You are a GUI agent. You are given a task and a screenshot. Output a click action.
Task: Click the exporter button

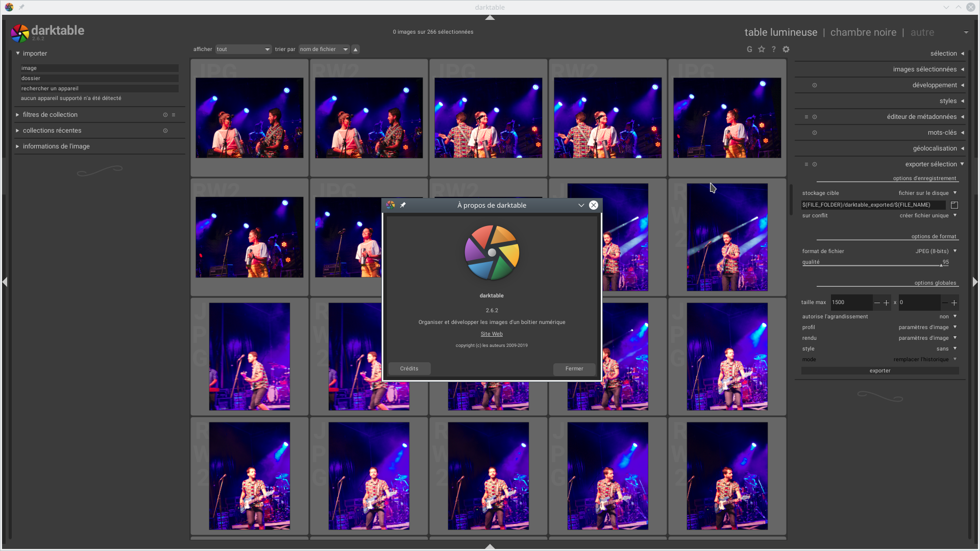(x=880, y=371)
